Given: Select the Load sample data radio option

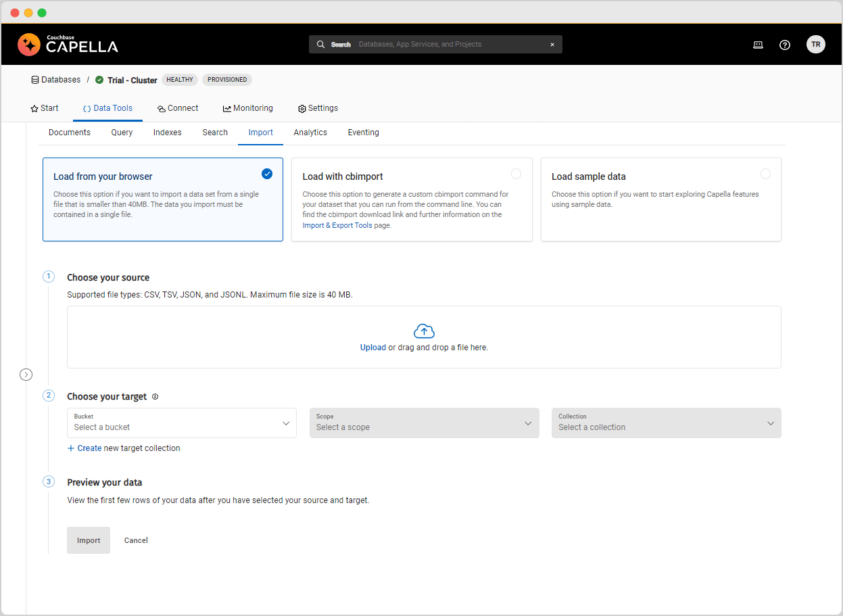Looking at the screenshot, I should 765,174.
